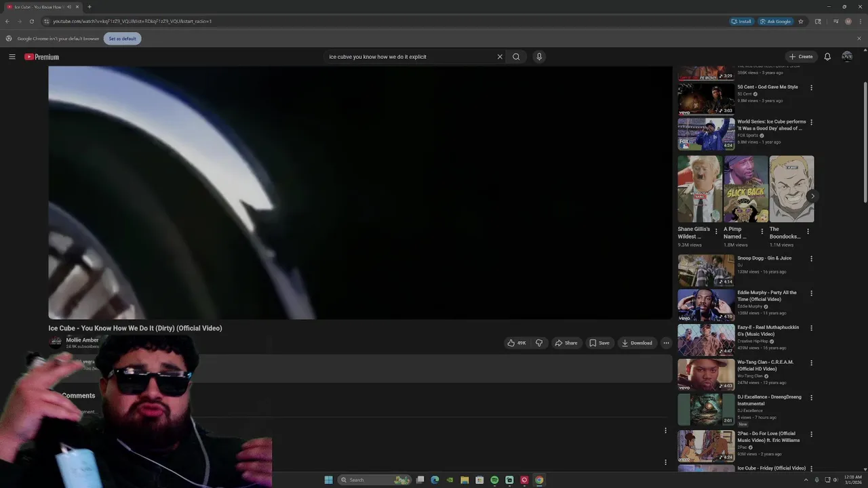Open Chrome's Google Lens search icon
Viewport: 868px width, 488px height.
tap(818, 21)
